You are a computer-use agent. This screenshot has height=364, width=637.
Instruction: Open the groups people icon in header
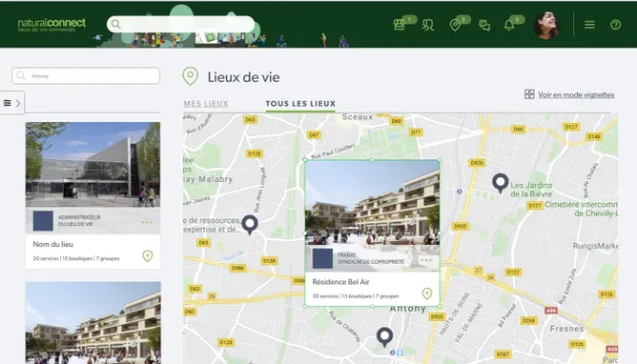428,24
